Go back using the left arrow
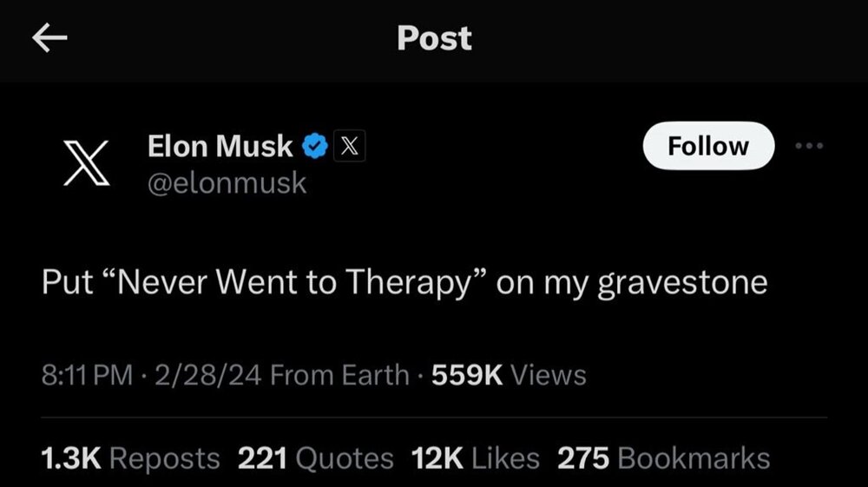Image resolution: width=868 pixels, height=487 pixels. tap(49, 39)
